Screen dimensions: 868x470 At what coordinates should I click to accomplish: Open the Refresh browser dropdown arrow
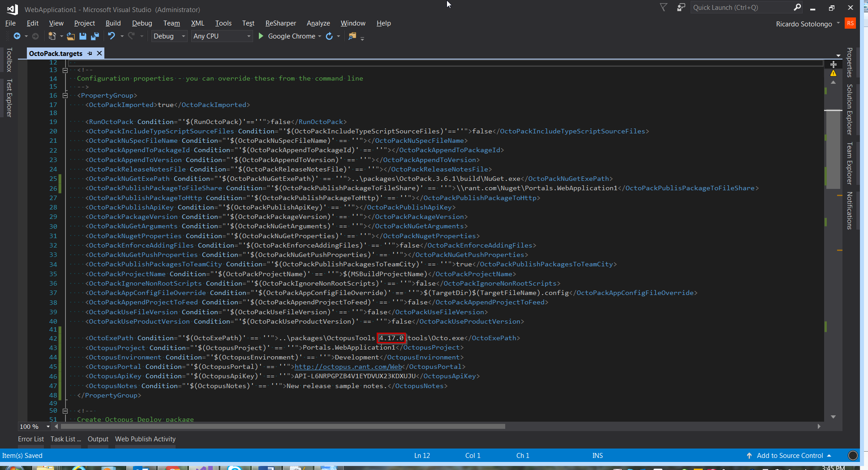(339, 36)
